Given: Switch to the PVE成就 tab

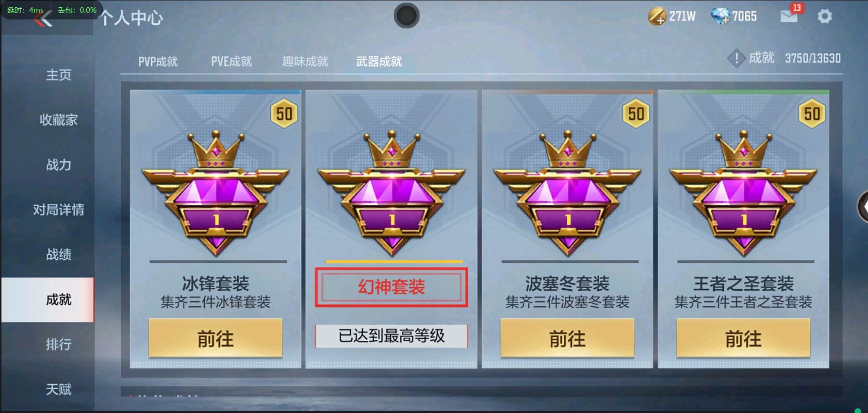Looking at the screenshot, I should [231, 62].
